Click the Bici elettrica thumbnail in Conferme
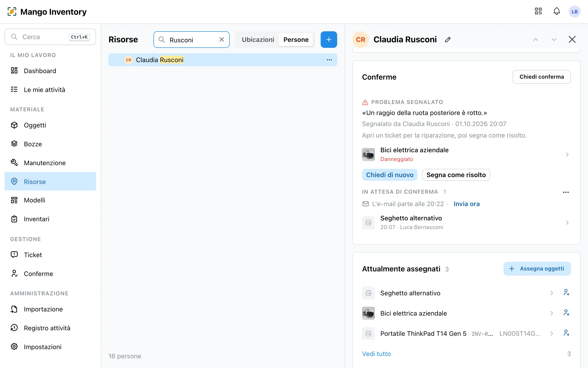Screen dimensions: 588x368 [x=368, y=155]
